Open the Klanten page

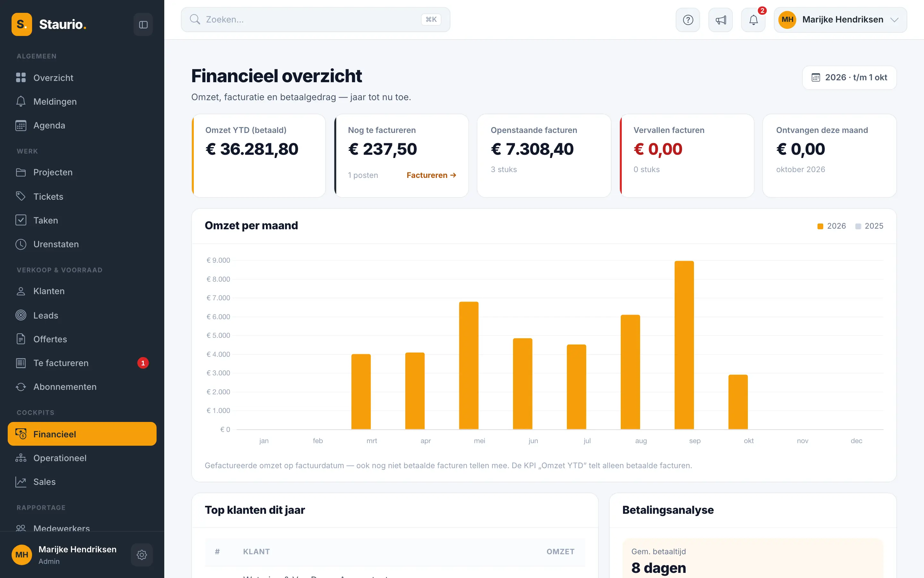82,291
